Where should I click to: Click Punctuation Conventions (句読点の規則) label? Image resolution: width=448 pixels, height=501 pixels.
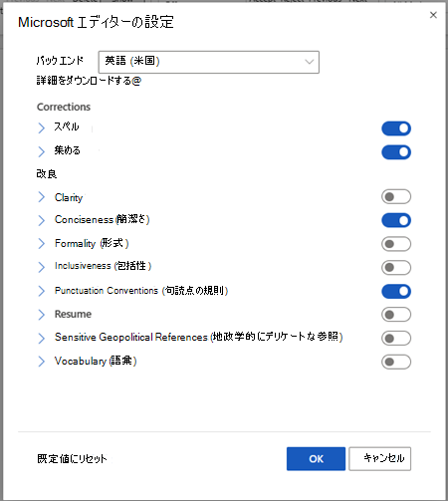[141, 291]
